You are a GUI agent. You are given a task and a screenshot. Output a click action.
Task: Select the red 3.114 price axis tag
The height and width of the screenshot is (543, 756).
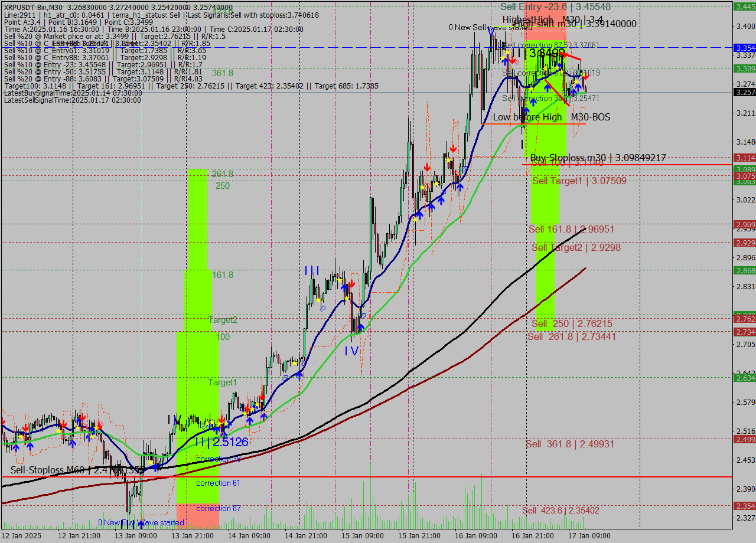744,158
